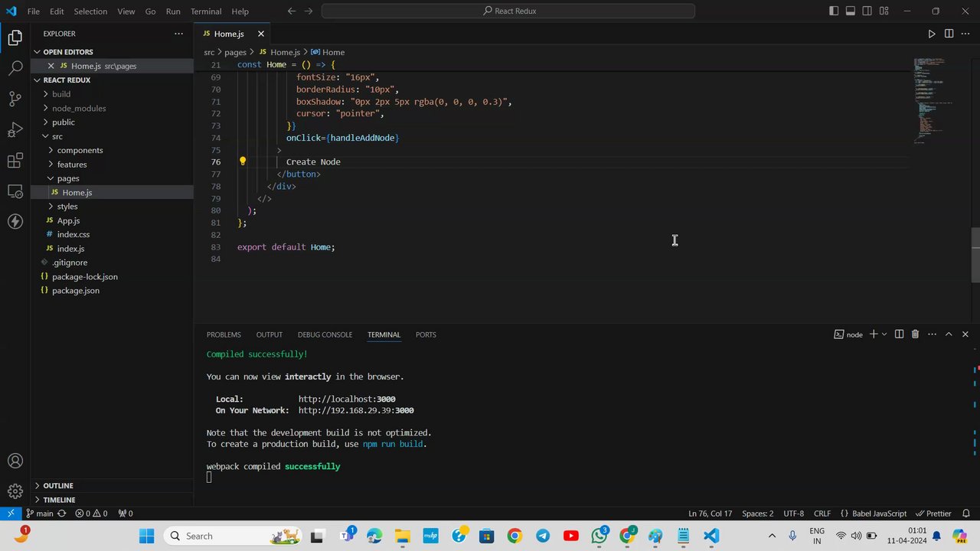Click the lightbulb code action icon
Image resolution: width=980 pixels, height=551 pixels.
click(243, 161)
